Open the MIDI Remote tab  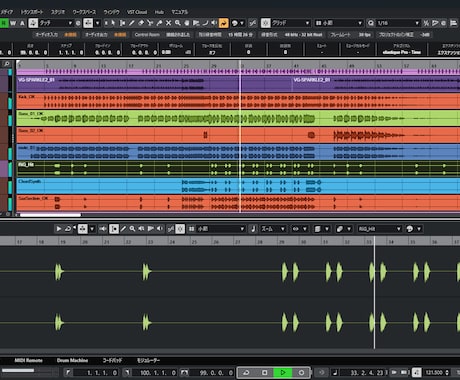click(x=28, y=360)
